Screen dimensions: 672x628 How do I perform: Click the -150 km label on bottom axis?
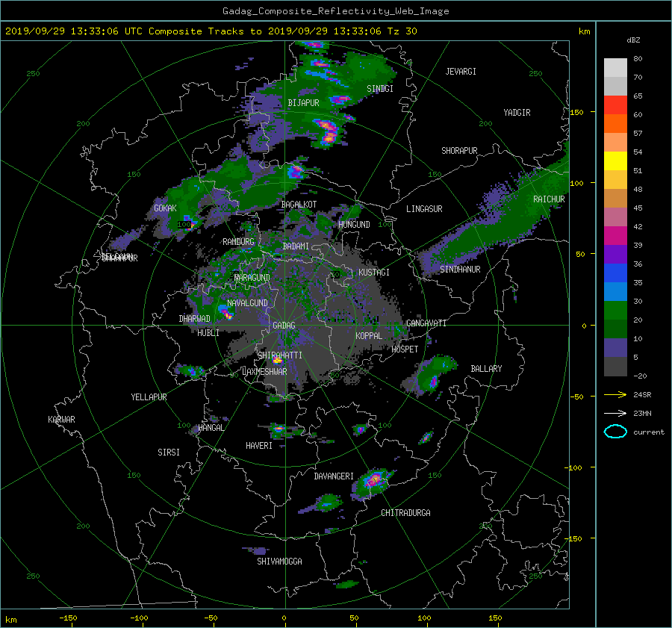tap(68, 618)
